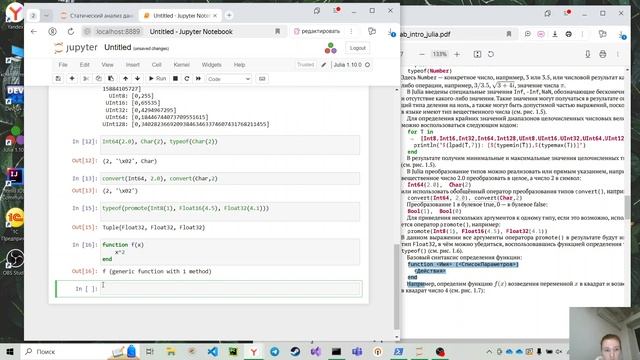Bookmark the PDF page in right window
The image size is (640, 360).
point(509,34)
